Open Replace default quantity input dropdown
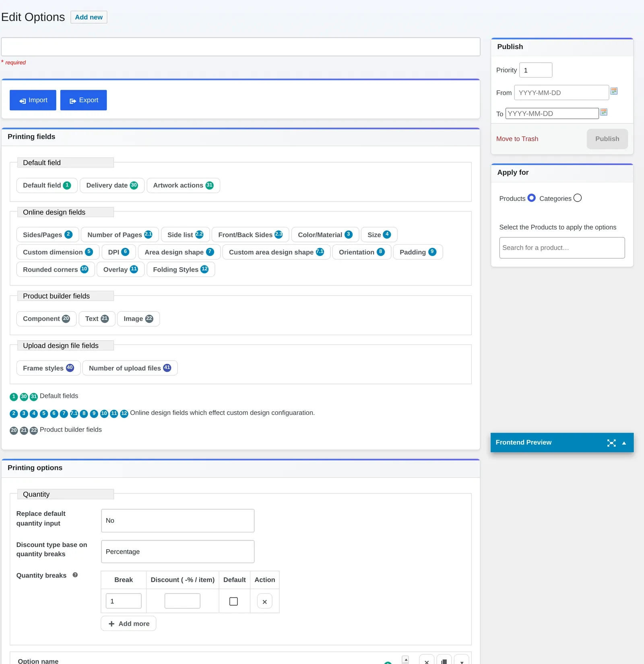The width and height of the screenshot is (644, 664). coord(178,521)
